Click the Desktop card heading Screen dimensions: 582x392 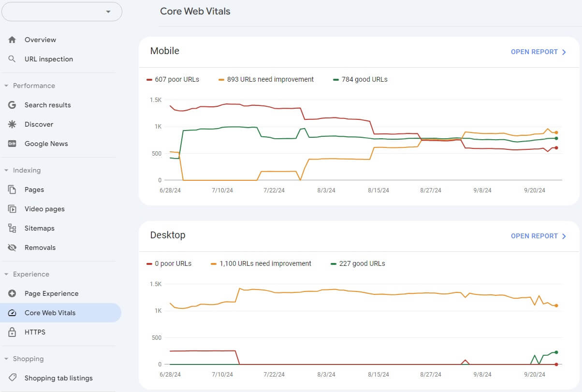coord(168,235)
